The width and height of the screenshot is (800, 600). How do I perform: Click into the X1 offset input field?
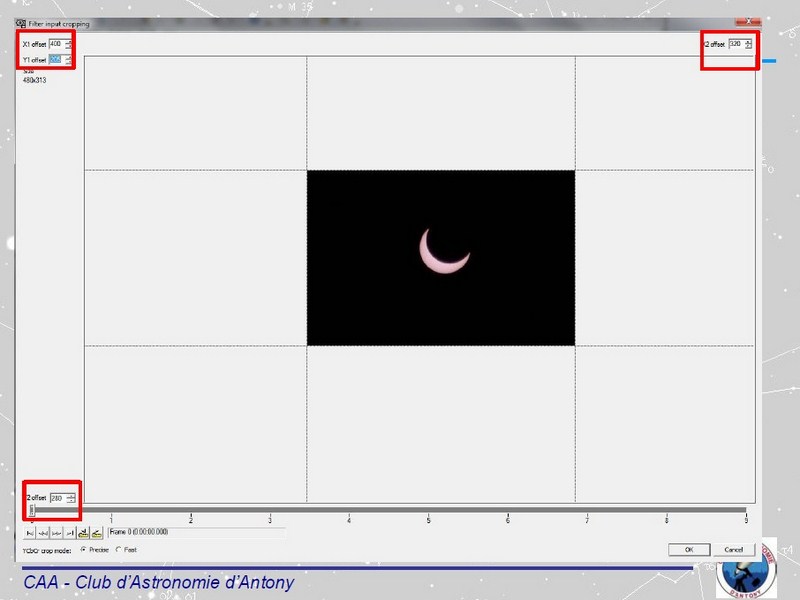pyautogui.click(x=55, y=44)
